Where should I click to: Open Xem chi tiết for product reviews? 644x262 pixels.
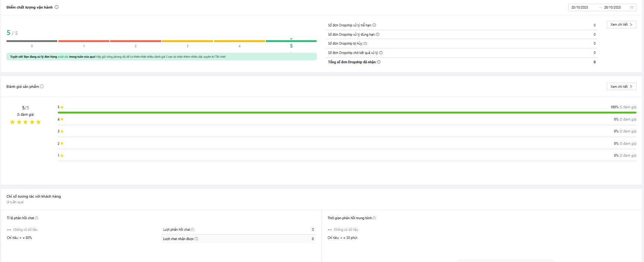[621, 86]
